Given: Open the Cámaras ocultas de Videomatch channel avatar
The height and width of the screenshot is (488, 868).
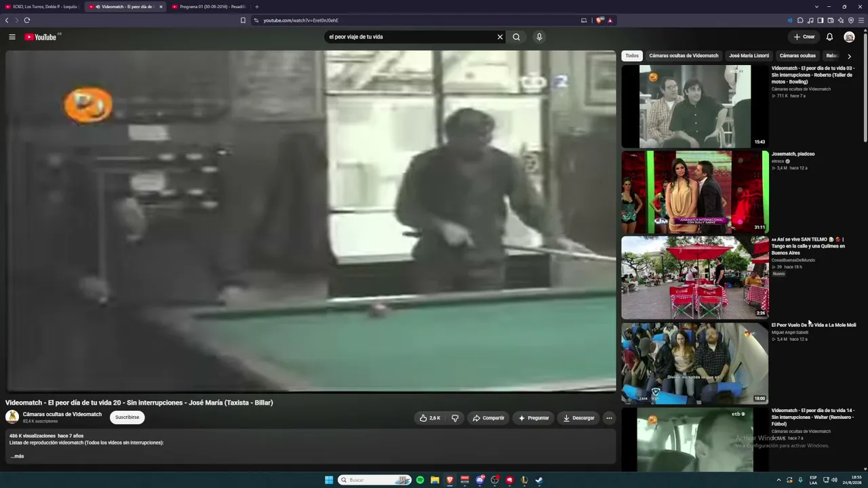Looking at the screenshot, I should [12, 417].
